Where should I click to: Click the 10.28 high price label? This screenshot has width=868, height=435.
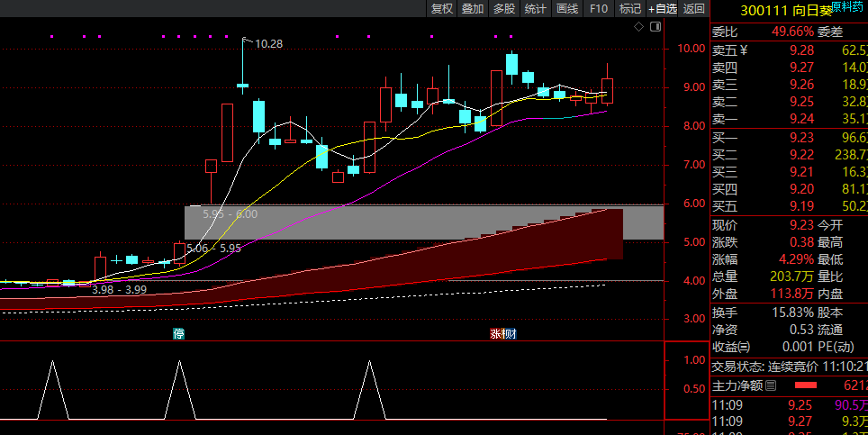pyautogui.click(x=269, y=44)
